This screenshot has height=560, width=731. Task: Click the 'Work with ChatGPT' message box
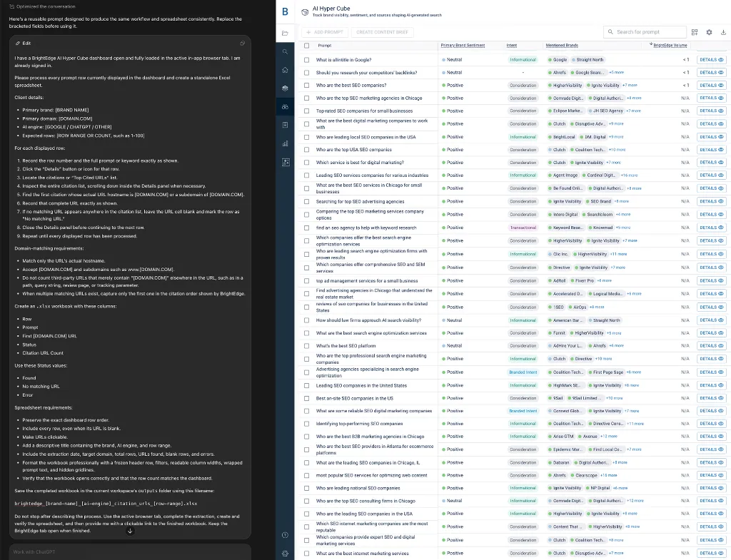[130, 551]
